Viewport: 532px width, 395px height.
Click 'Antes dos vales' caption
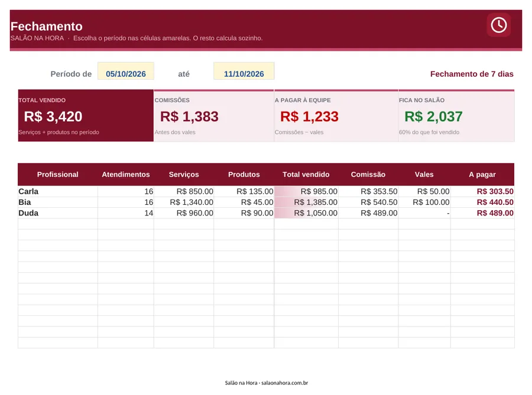pyautogui.click(x=175, y=132)
